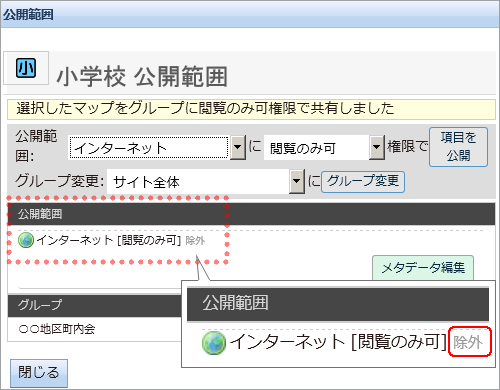Click the blue 小 elementary school icon
The image size is (500, 390).
pos(26,68)
